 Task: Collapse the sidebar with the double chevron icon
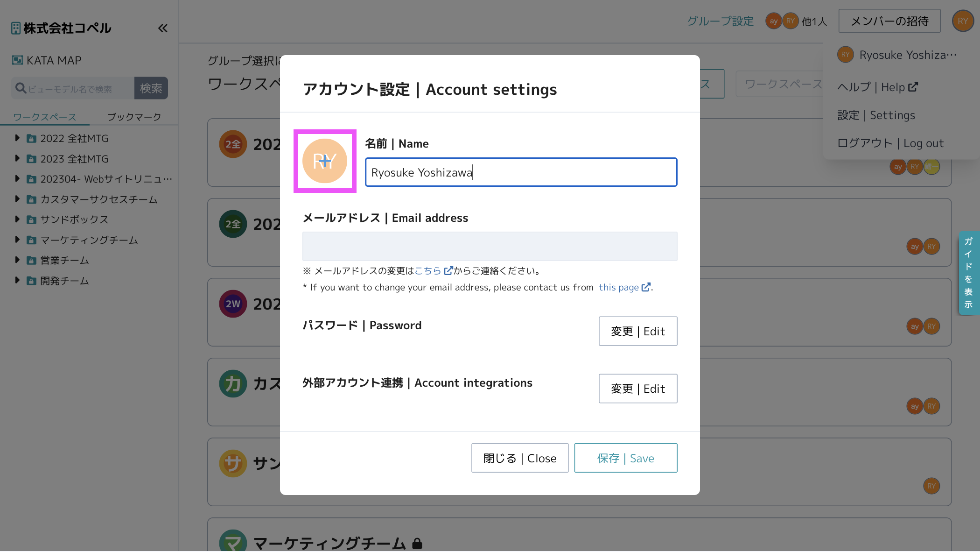coord(162,28)
